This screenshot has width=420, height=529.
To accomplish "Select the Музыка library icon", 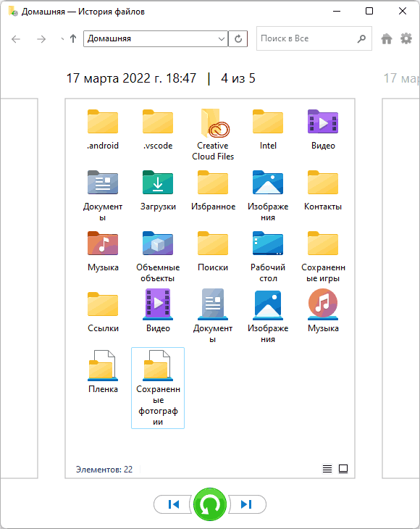I will pos(323,311).
